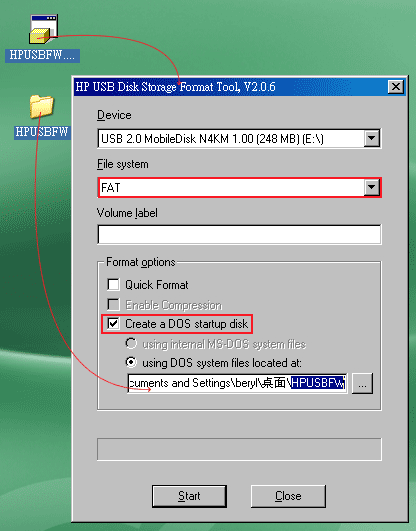Viewport: 416px width, 531px height.
Task: Click the Start button
Action: point(189,496)
